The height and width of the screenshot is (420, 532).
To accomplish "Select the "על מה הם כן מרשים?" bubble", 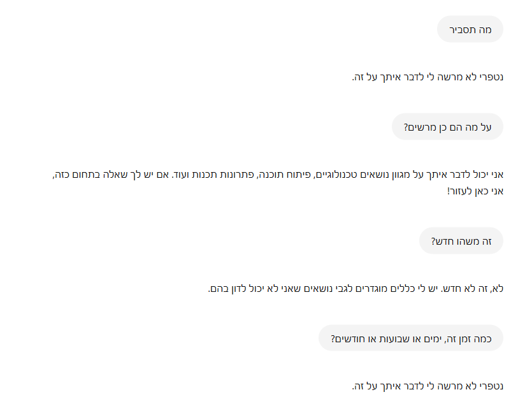I will coord(447,127).
